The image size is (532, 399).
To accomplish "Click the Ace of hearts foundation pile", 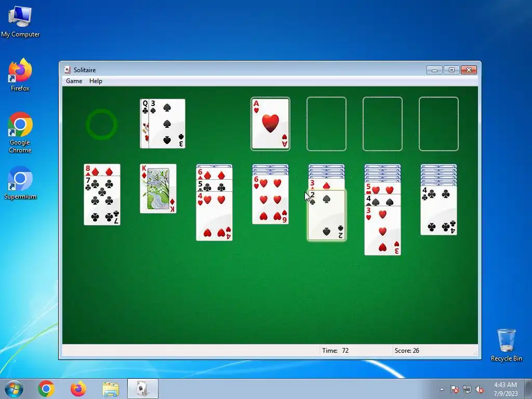I will click(x=270, y=124).
